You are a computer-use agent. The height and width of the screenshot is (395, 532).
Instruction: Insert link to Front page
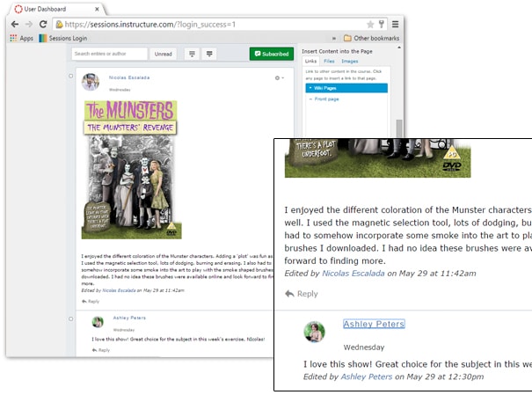click(326, 99)
